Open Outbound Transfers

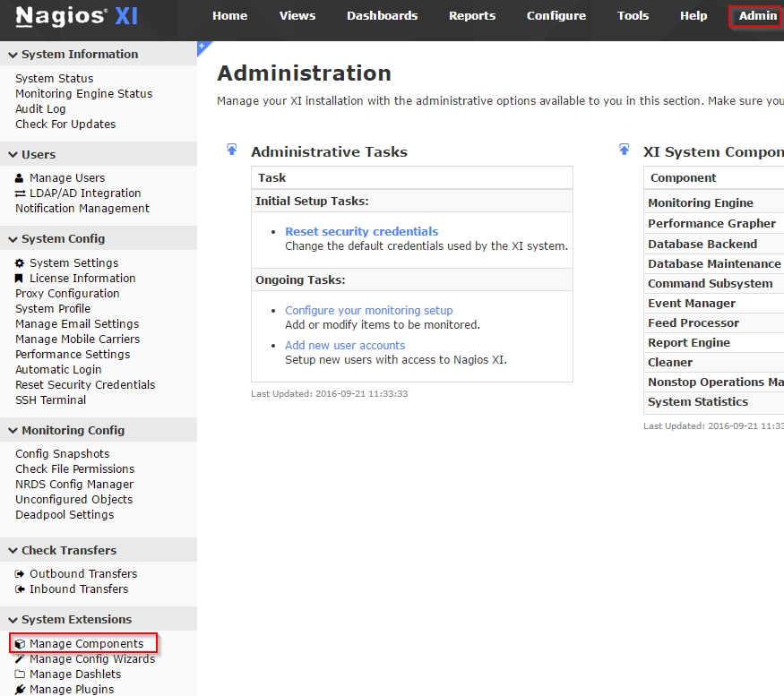coord(83,574)
